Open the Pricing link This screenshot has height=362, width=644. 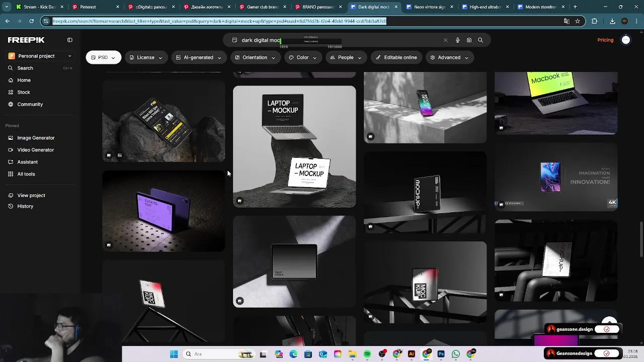click(x=605, y=40)
